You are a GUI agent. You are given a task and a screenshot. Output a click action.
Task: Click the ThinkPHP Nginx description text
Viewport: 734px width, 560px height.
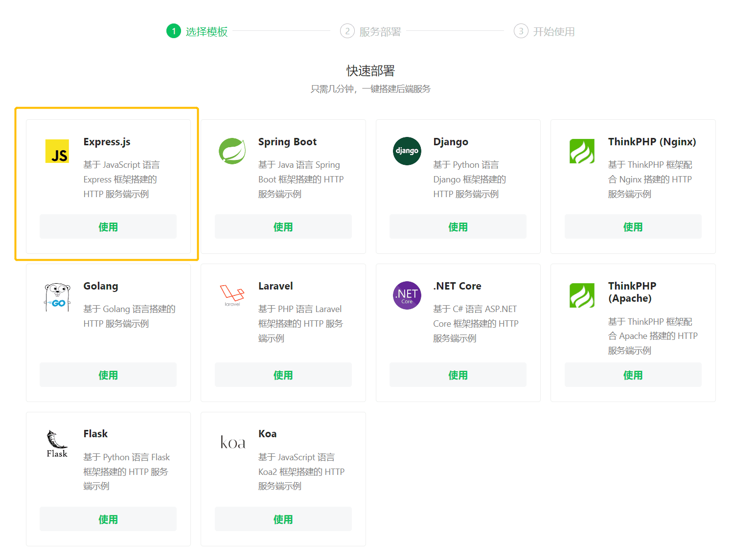[x=650, y=179]
